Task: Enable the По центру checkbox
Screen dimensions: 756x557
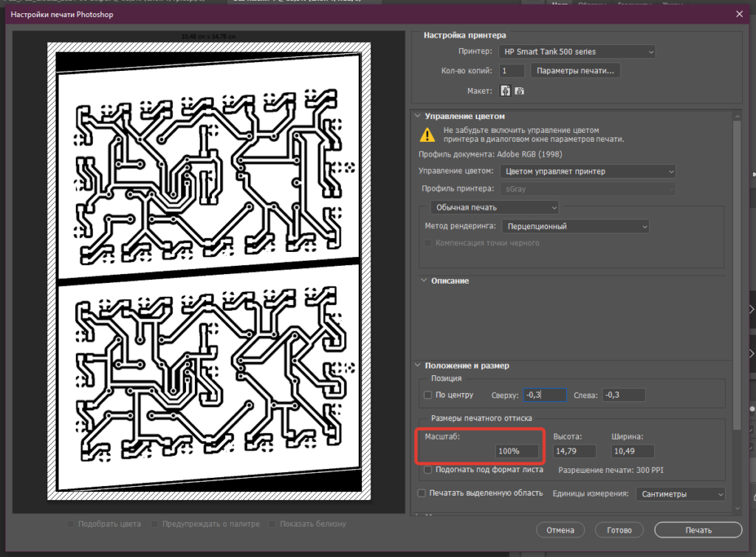Action: pos(428,395)
